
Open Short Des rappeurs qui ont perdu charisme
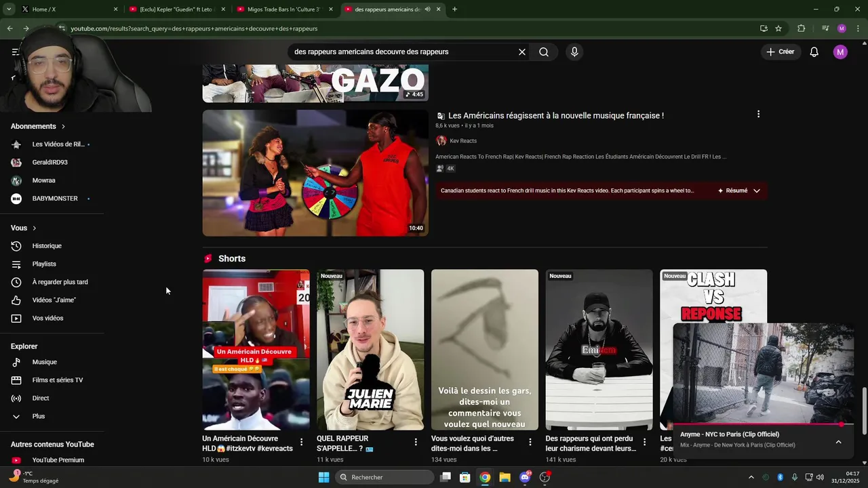599,350
